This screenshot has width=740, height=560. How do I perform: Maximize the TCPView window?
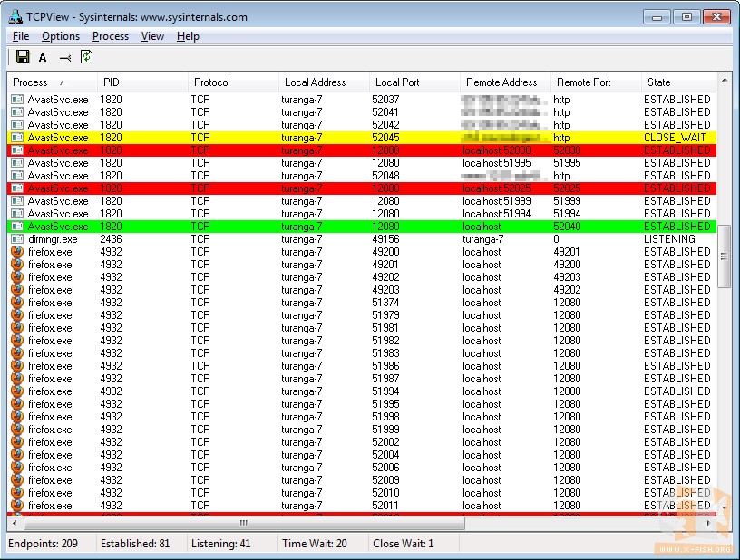pos(686,17)
